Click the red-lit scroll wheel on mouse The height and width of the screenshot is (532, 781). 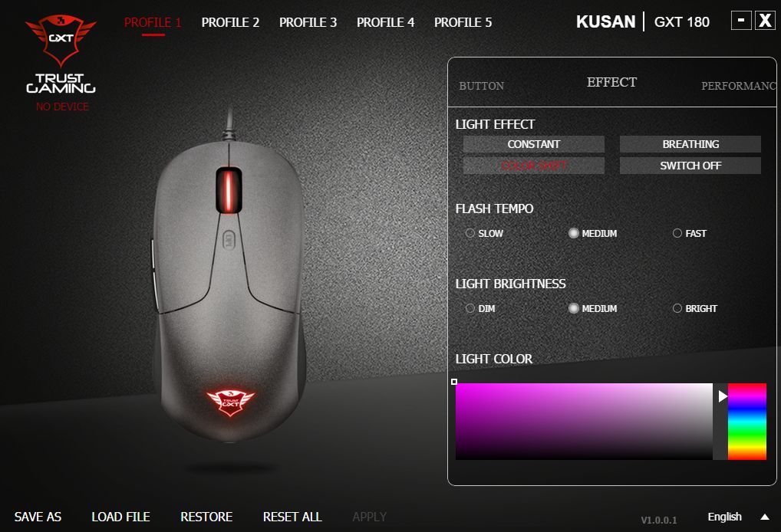click(229, 191)
